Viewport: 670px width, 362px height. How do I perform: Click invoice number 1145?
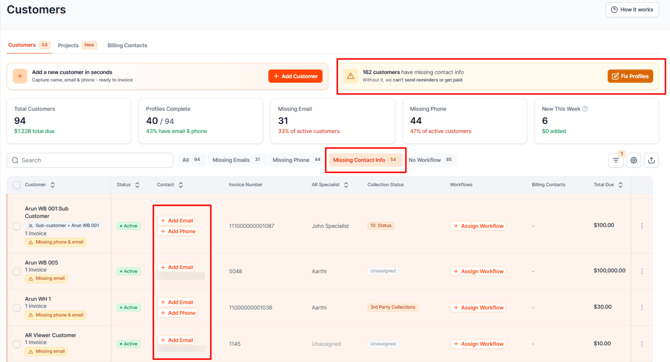[235, 344]
